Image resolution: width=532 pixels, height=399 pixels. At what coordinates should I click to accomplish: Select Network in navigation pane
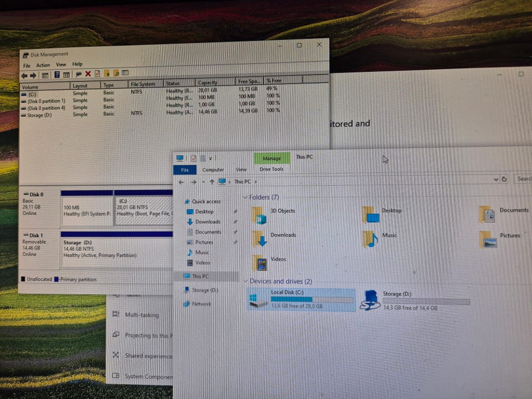click(x=197, y=304)
